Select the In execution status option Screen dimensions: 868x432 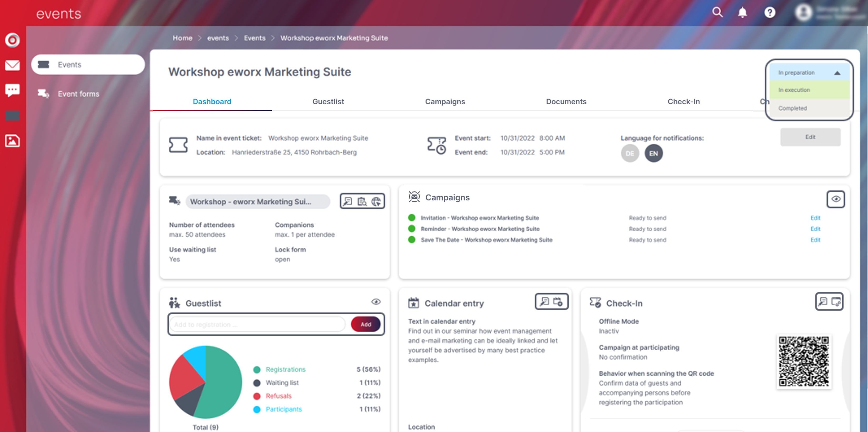click(809, 90)
